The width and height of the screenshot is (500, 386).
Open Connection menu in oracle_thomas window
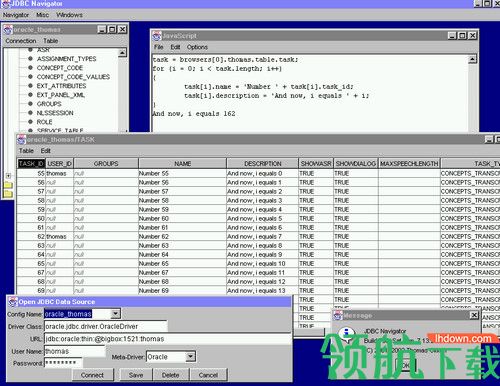point(21,41)
